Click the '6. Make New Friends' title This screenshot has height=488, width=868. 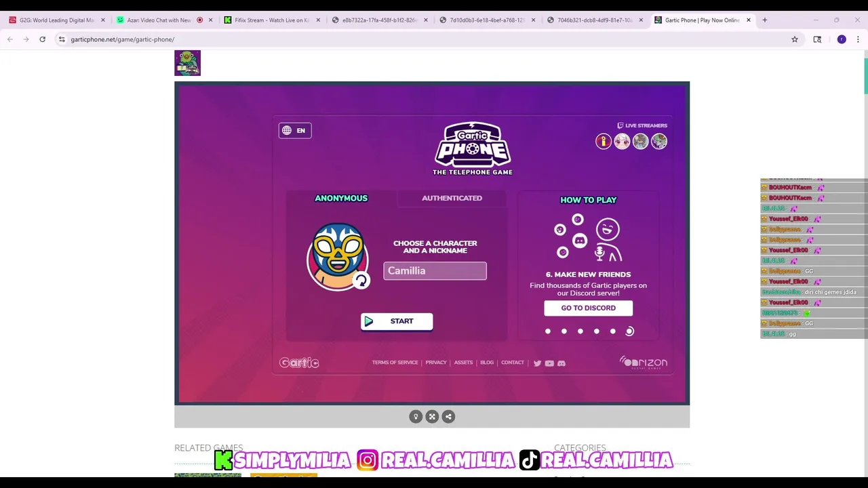click(588, 274)
